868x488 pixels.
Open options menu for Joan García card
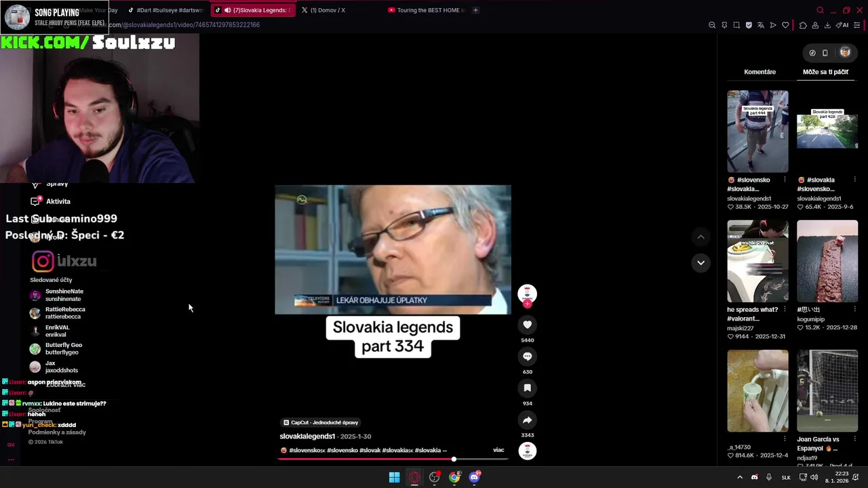pyautogui.click(x=854, y=439)
